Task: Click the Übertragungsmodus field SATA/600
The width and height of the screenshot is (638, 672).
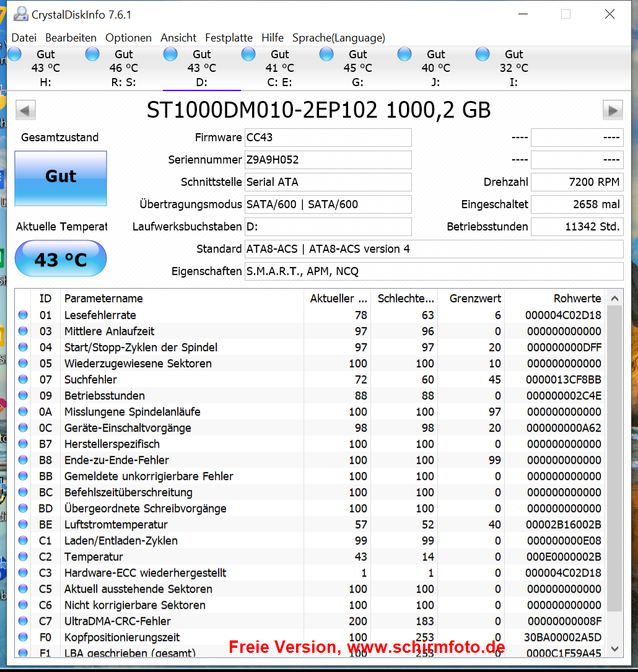Action: click(328, 204)
